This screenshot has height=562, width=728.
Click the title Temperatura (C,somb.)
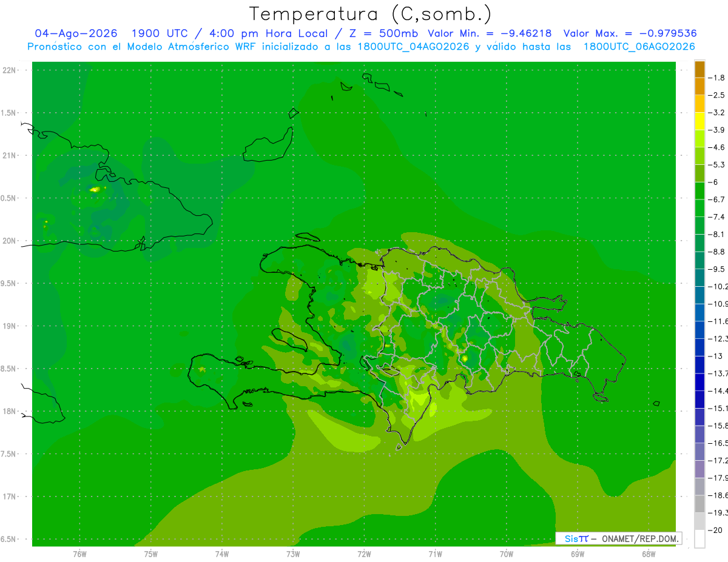[x=370, y=14]
